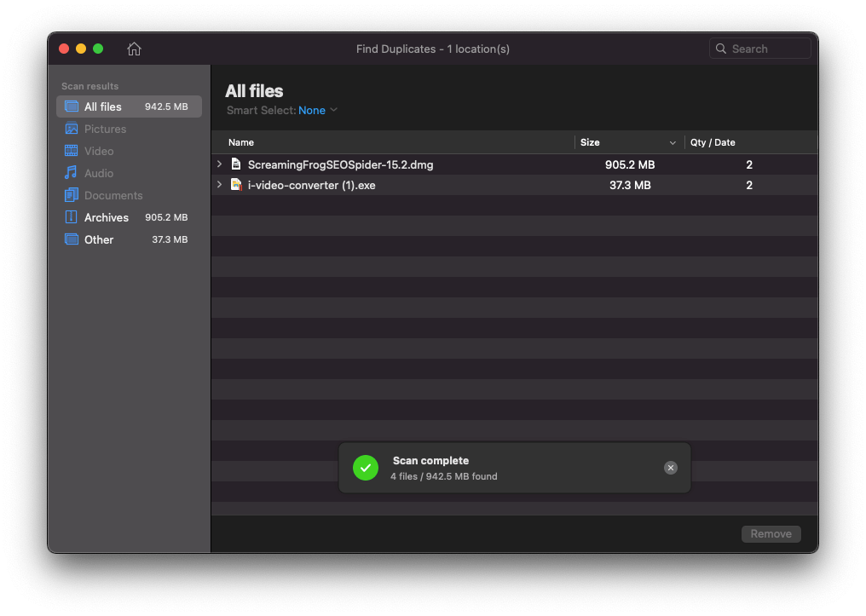Click the All files sidebar icon

72,107
